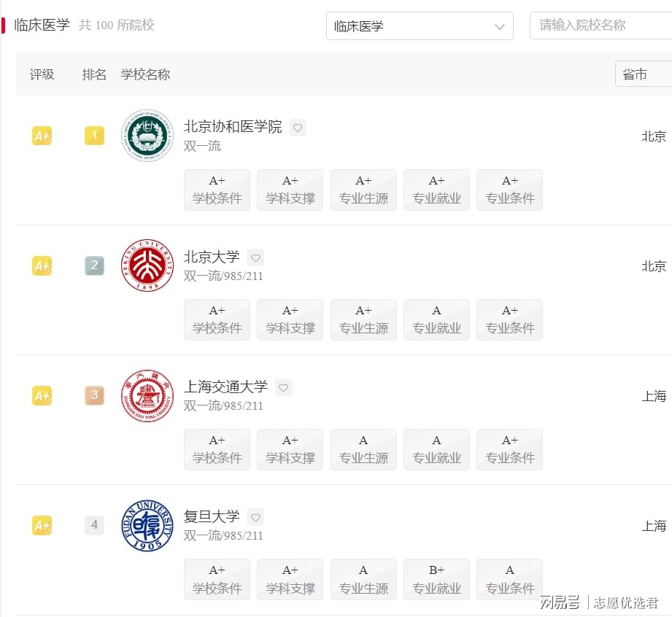
Task: Open 北京协和医学院 logo
Action: [147, 136]
